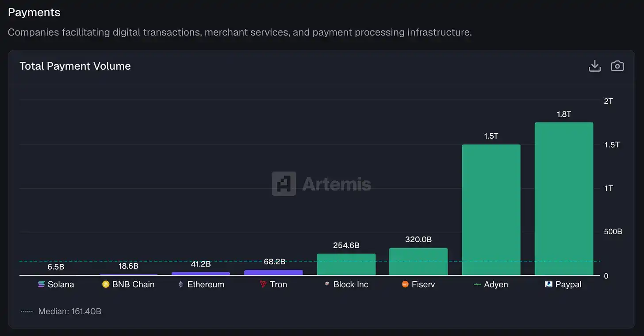Hide the Paypal series from the legend
Screen dimensions: 644x336
pyautogui.click(x=563, y=284)
